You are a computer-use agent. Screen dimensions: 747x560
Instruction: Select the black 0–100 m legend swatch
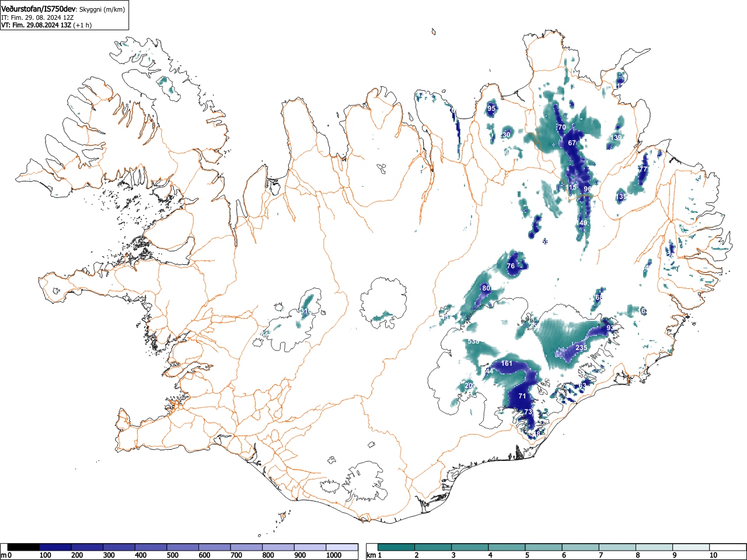click(24, 547)
